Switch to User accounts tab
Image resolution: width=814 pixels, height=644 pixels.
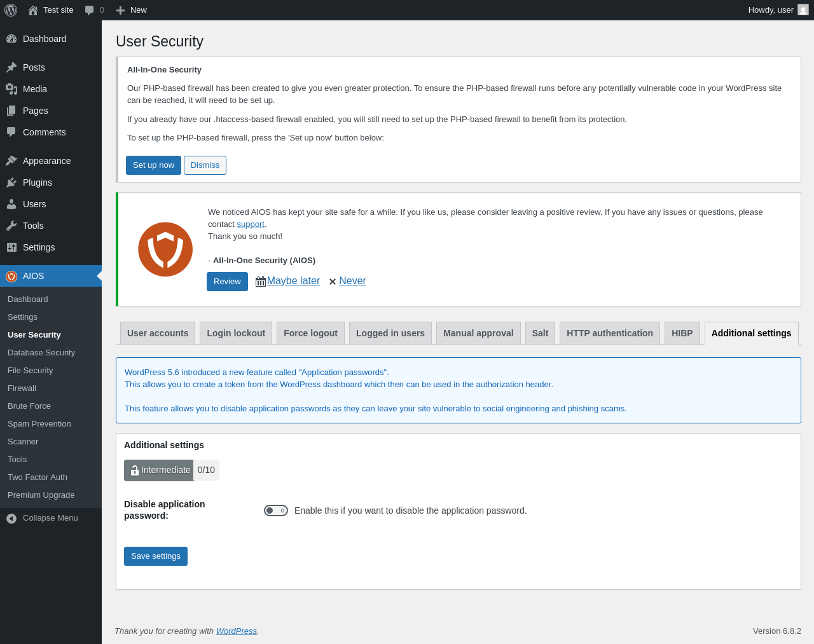pos(158,333)
